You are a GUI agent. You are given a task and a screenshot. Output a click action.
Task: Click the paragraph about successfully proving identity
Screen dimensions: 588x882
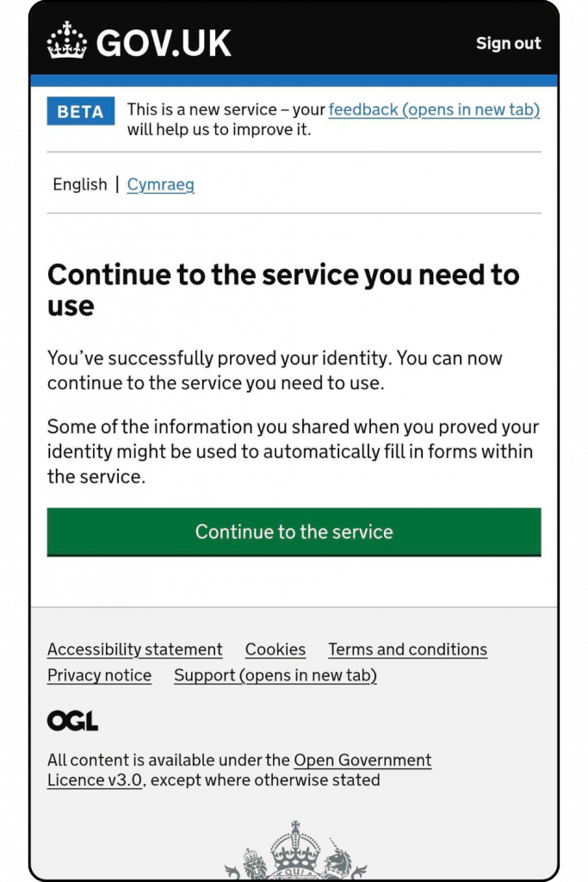click(x=275, y=370)
